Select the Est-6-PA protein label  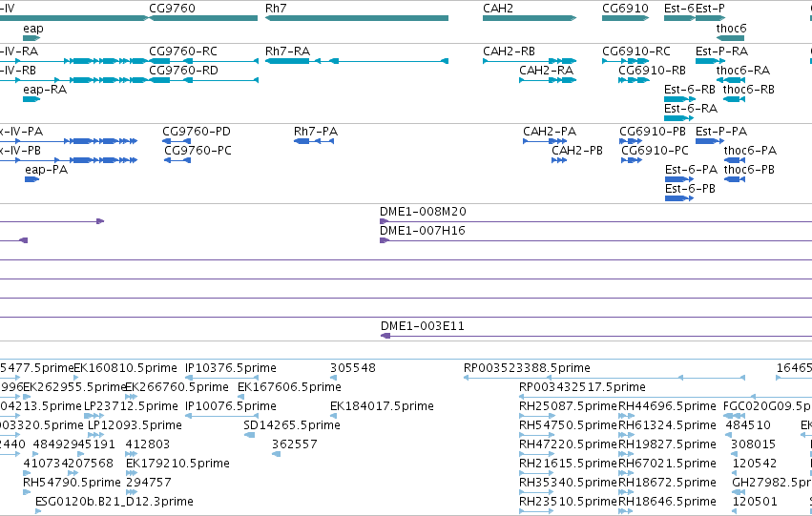[x=691, y=170]
